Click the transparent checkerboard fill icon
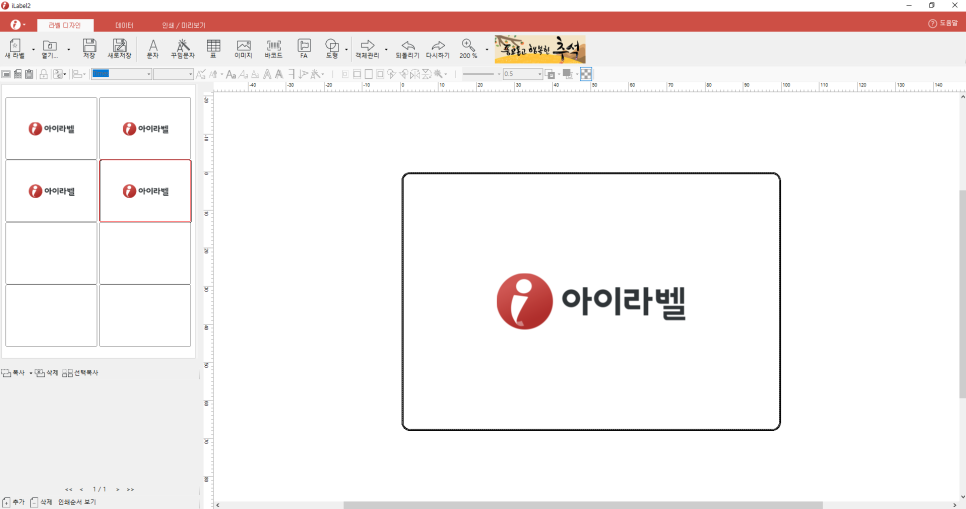The width and height of the screenshot is (966, 509). pos(586,74)
